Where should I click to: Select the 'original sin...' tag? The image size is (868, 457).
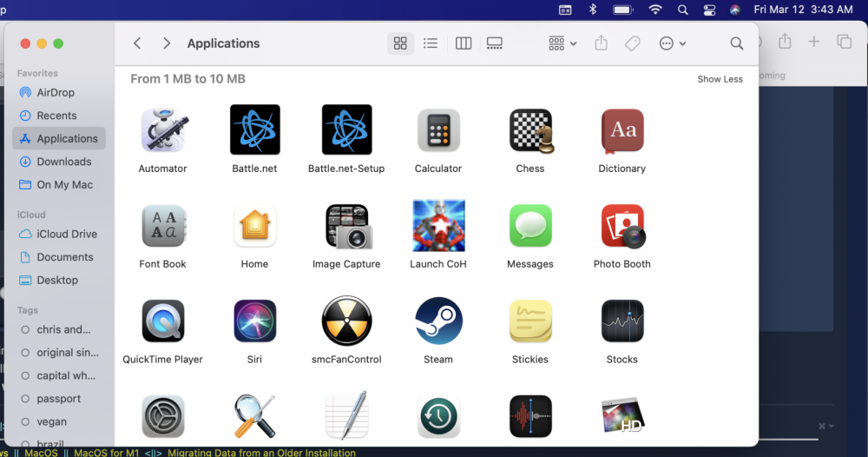(59, 353)
